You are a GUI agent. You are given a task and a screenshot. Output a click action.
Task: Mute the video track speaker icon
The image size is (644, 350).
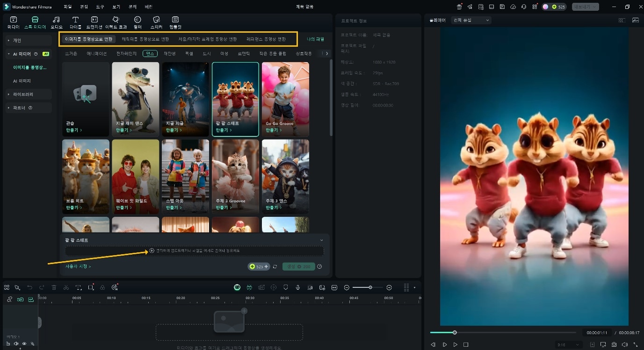tap(16, 343)
